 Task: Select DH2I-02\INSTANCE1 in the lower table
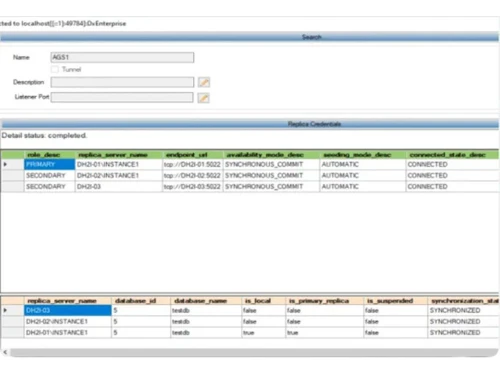pos(67,321)
